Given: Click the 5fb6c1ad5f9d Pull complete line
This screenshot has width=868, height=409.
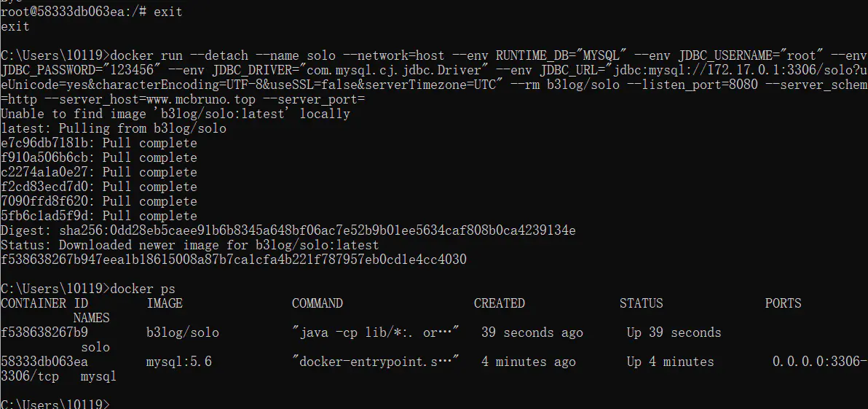Looking at the screenshot, I should tap(99, 216).
